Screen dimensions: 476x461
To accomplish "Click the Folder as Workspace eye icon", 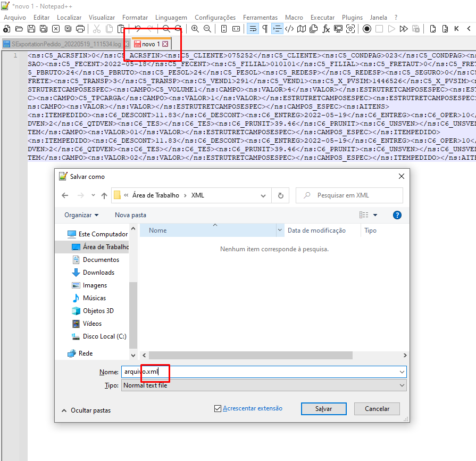I will pyautogui.click(x=350, y=29).
